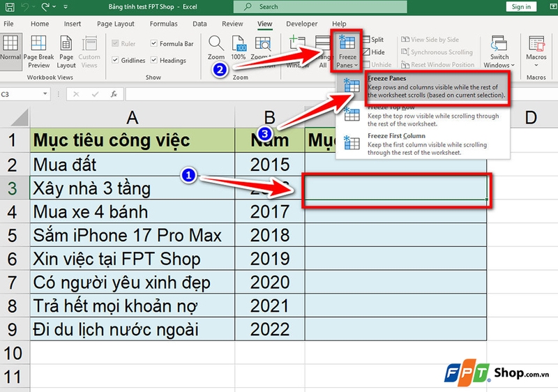Choose Freeze First Column entry
The width and height of the screenshot is (558, 392).
tap(423, 144)
